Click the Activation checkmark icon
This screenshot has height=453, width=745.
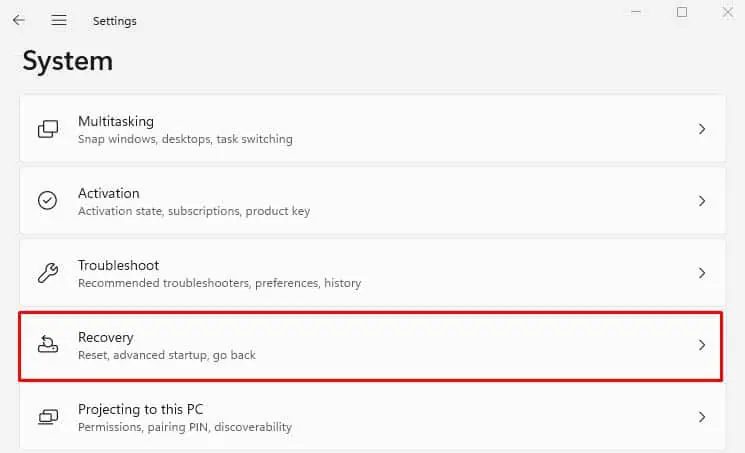(47, 201)
